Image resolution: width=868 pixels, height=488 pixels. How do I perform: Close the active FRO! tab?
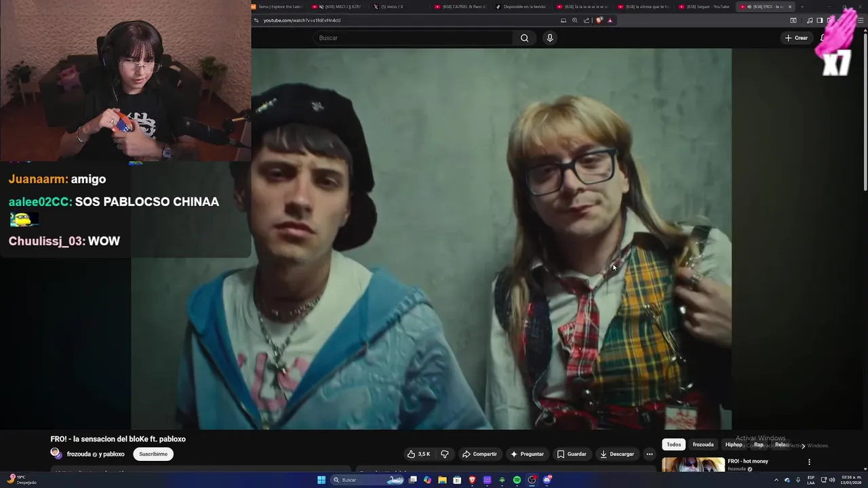789,7
